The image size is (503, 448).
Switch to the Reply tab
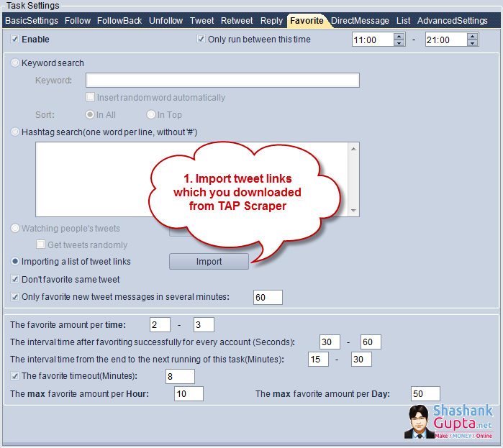(x=271, y=21)
